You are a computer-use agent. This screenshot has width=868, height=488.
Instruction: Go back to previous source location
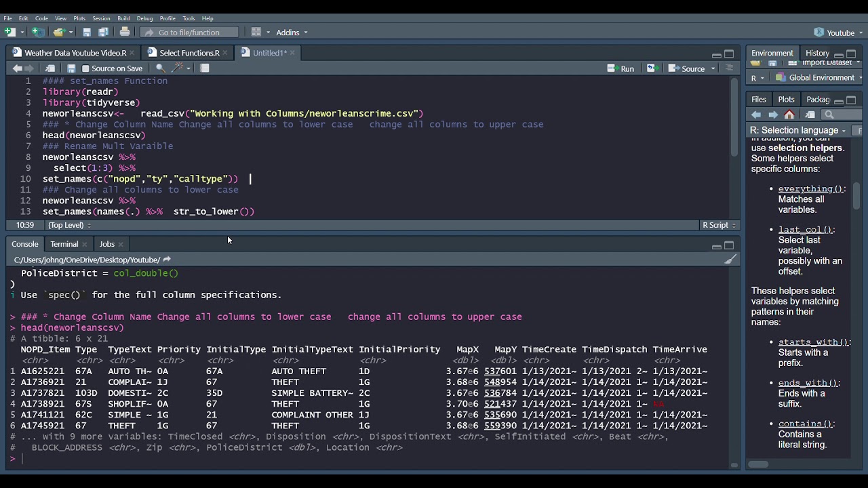coord(17,68)
